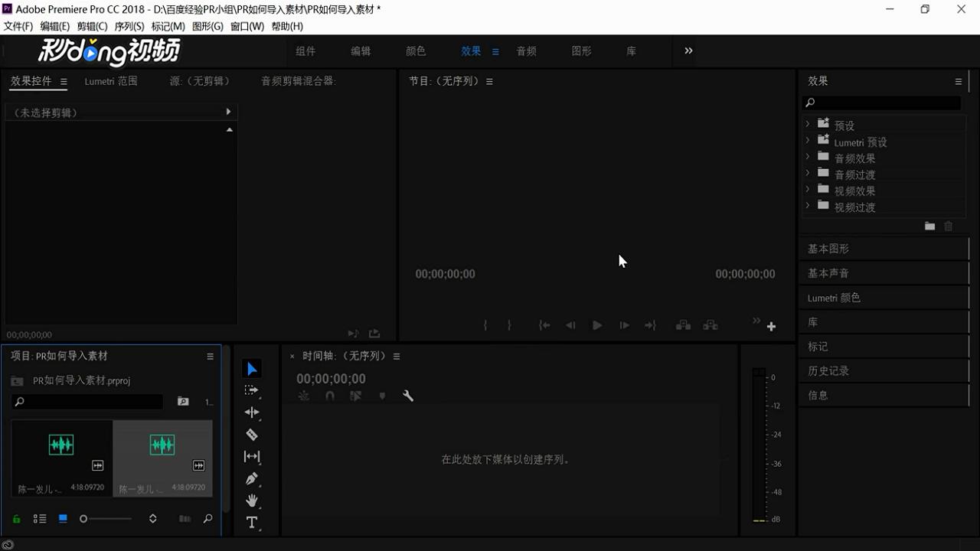The height and width of the screenshot is (551, 980).
Task: Select the highlighted 陈一发儿 audio thumbnail
Action: click(x=162, y=458)
